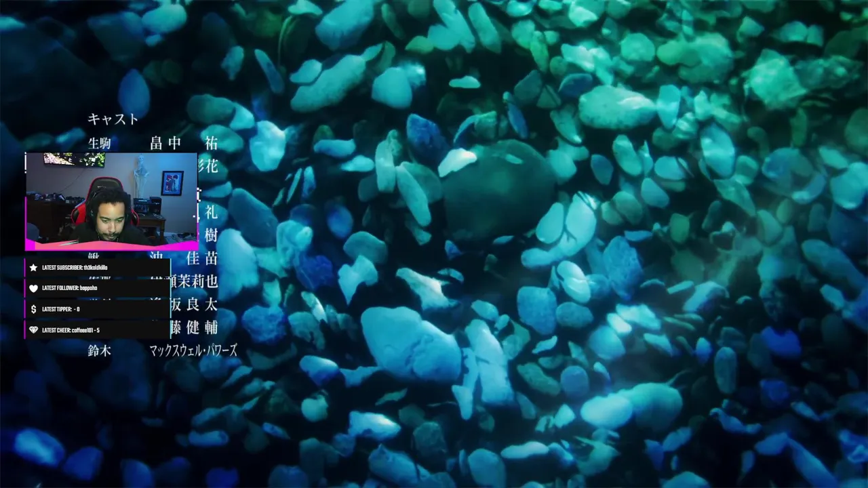This screenshot has height=488, width=868.
Task: Click the マックスウェル・パワーズ credit name
Action: tap(193, 351)
